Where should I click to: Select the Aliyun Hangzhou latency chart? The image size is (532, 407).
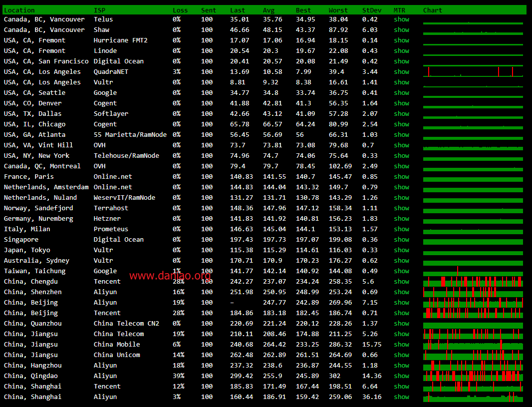pos(473,366)
